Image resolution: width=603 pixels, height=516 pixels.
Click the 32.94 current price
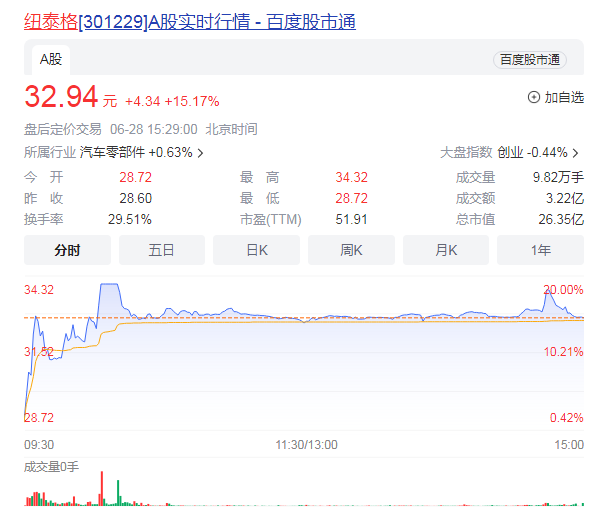[x=61, y=97]
